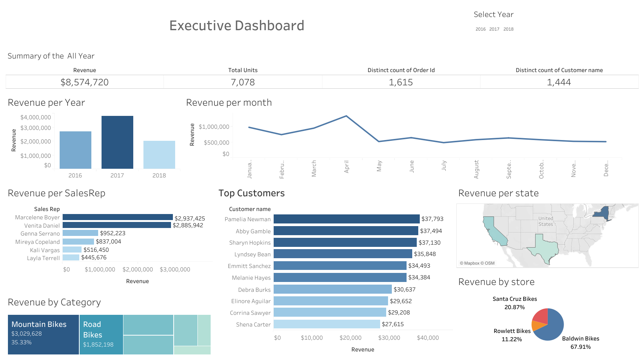This screenshot has width=644, height=362.
Task: Select the April peak on Revenue per month line
Action: tap(346, 116)
